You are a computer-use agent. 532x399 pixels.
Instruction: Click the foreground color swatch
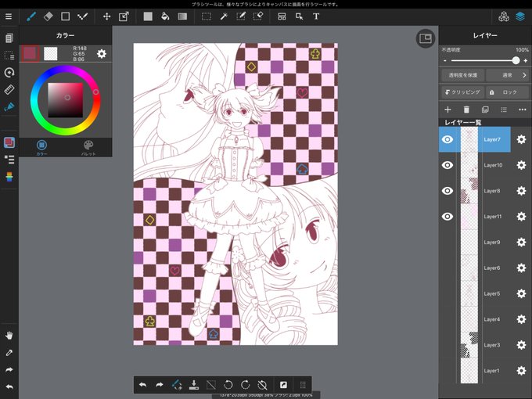[31, 54]
